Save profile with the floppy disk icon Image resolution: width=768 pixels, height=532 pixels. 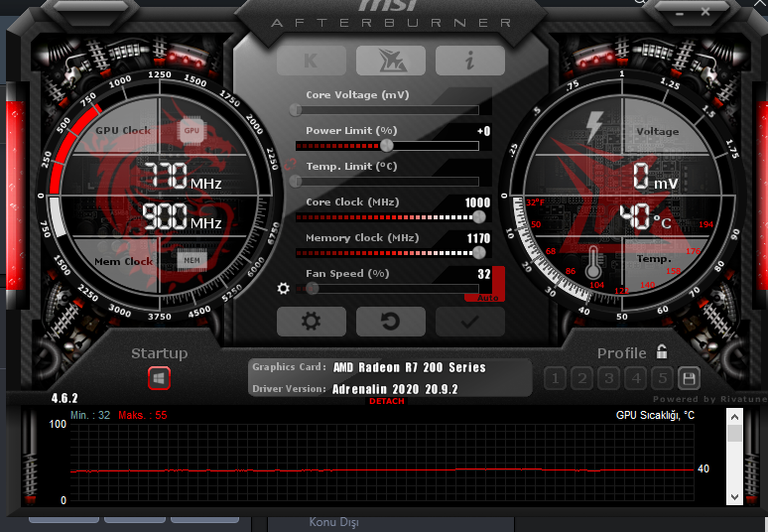coord(689,378)
